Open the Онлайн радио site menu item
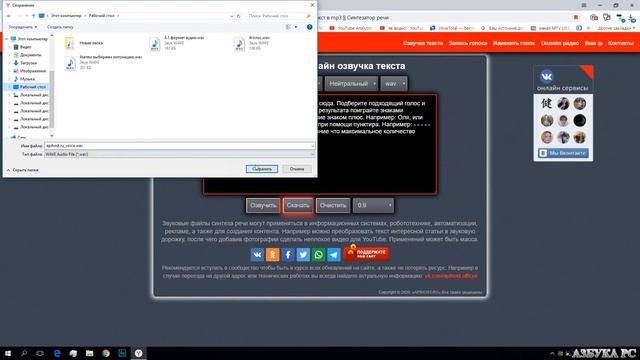 pyautogui.click(x=560, y=43)
